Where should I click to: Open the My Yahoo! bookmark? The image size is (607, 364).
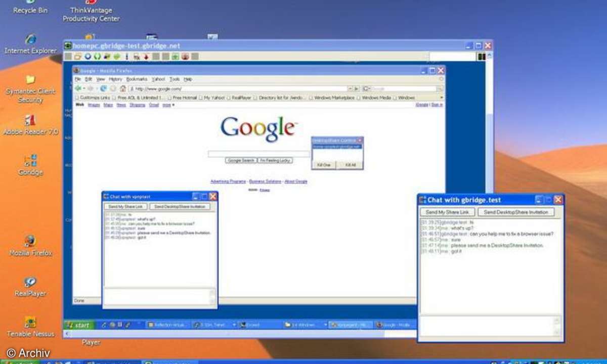coord(212,98)
